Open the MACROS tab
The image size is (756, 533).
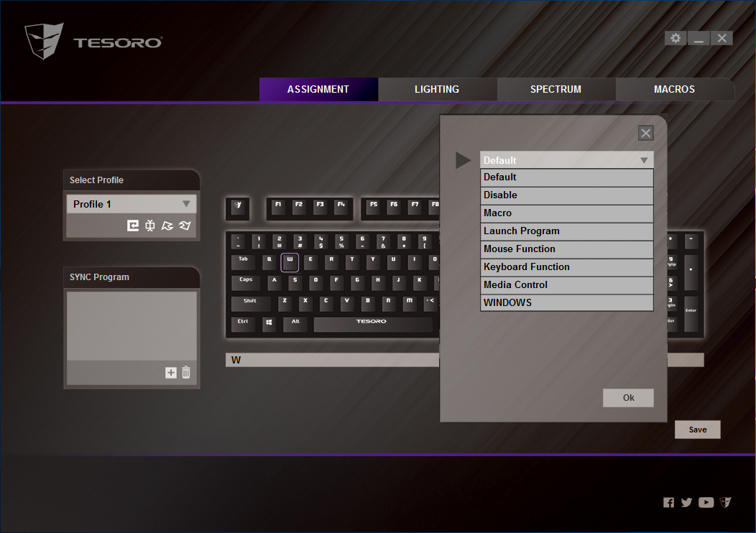click(x=674, y=90)
